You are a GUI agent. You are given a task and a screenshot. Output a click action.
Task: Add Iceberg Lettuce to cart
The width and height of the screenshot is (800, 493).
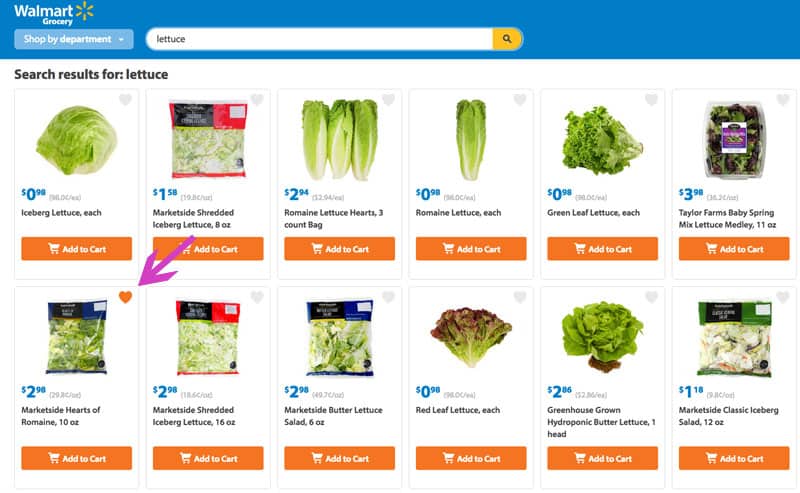click(x=77, y=249)
